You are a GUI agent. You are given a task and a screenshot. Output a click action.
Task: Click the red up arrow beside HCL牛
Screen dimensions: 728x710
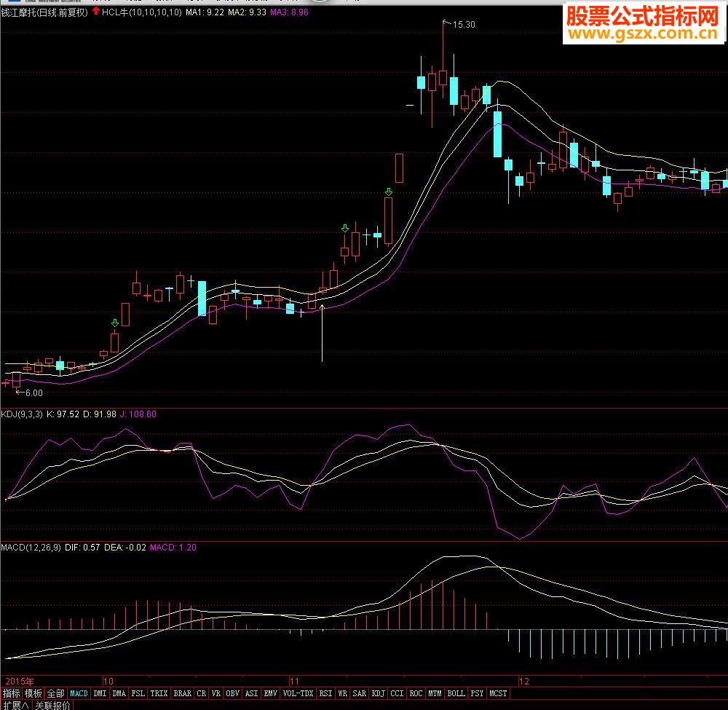tap(95, 11)
